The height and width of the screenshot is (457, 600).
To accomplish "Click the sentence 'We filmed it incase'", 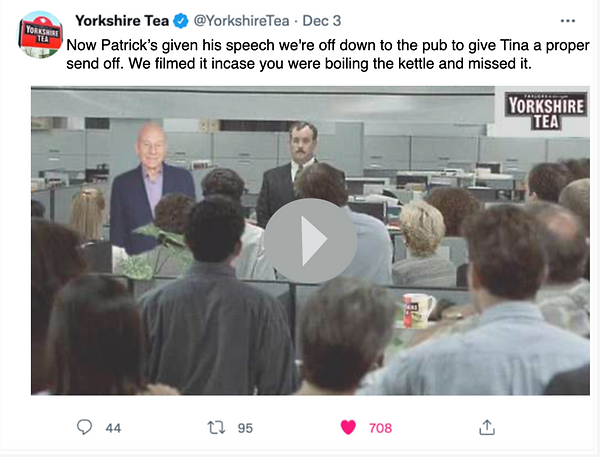I will point(330,64).
